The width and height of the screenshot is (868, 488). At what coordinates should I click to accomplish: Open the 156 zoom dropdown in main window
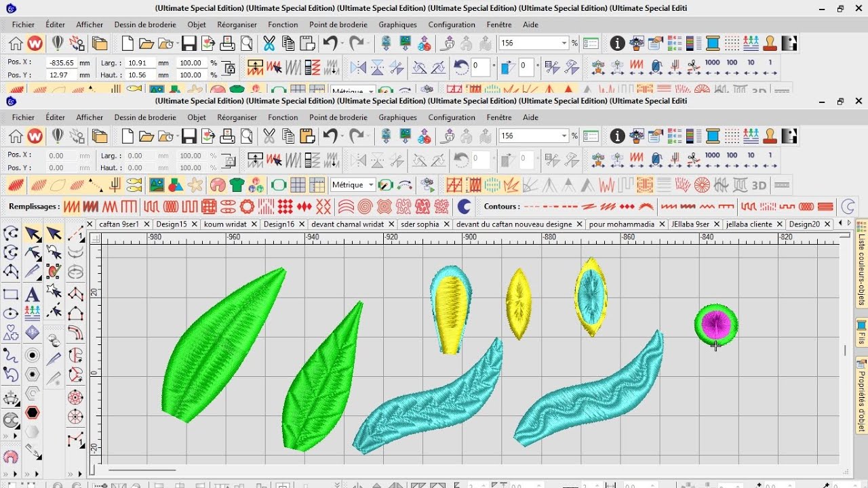pos(564,136)
